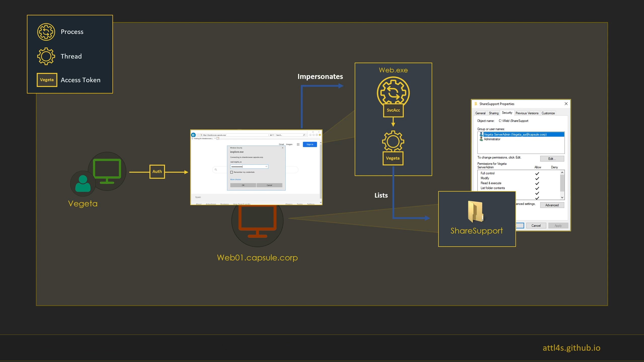Open the Previous Versions tab
Image resolution: width=644 pixels, height=362 pixels.
[527, 113]
